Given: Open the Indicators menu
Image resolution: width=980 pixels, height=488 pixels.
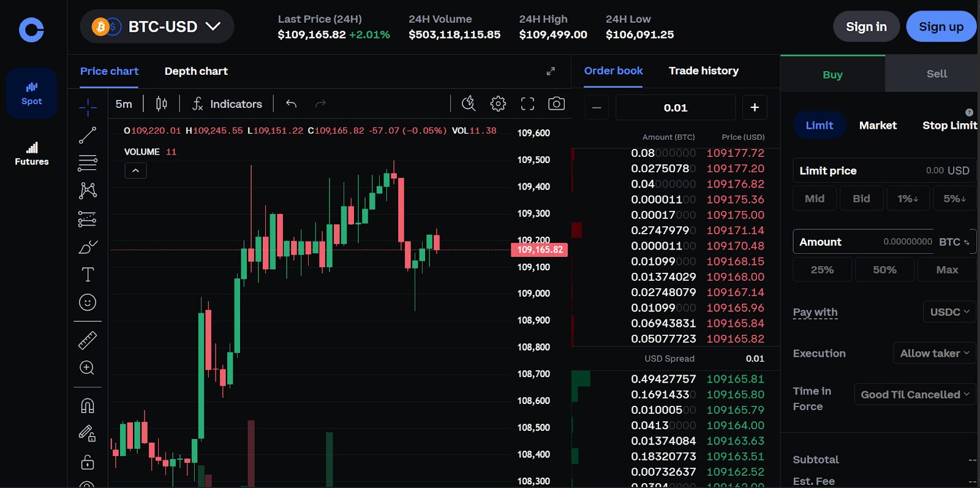Looking at the screenshot, I should click(227, 104).
